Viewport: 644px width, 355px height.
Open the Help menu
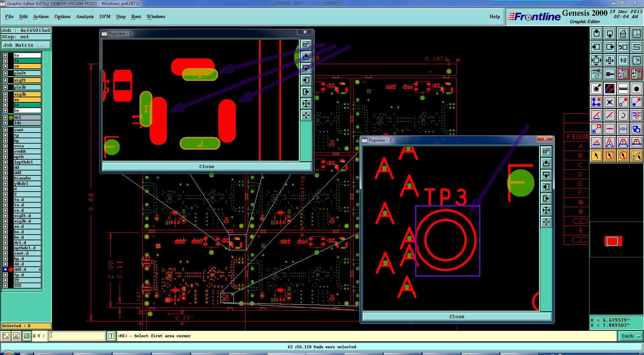494,16
